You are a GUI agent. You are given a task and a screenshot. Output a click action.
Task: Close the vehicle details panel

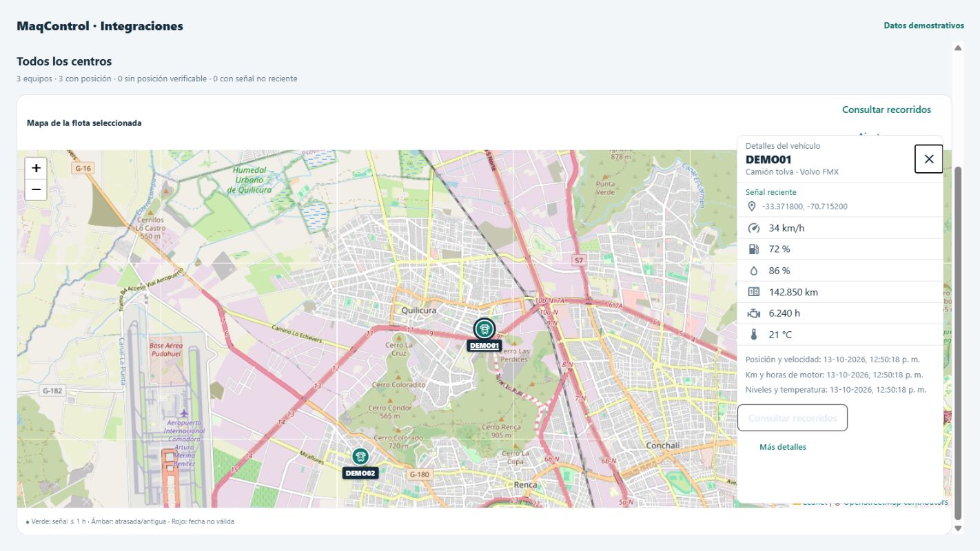pyautogui.click(x=928, y=159)
